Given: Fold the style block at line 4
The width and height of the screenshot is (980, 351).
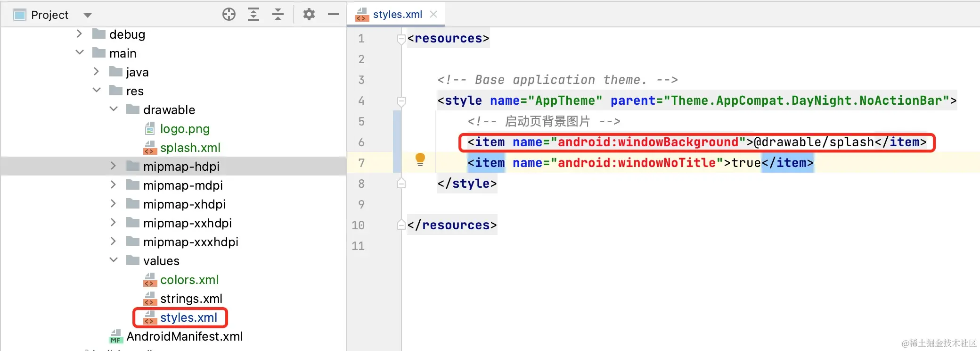Looking at the screenshot, I should tap(401, 101).
